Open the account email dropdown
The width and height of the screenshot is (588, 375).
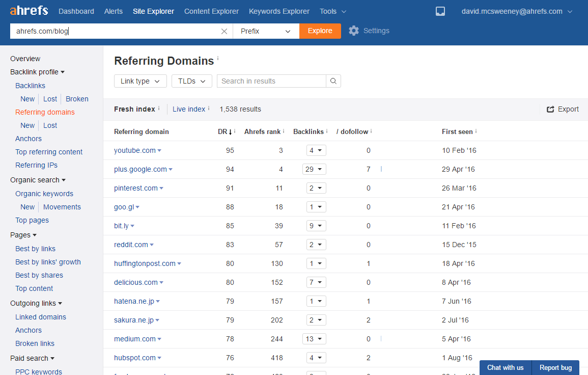coord(517,11)
